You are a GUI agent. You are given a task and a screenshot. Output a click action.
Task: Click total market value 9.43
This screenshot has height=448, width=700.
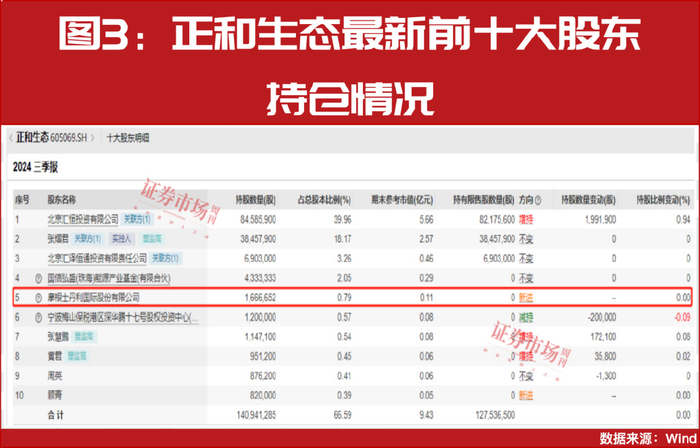point(426,415)
